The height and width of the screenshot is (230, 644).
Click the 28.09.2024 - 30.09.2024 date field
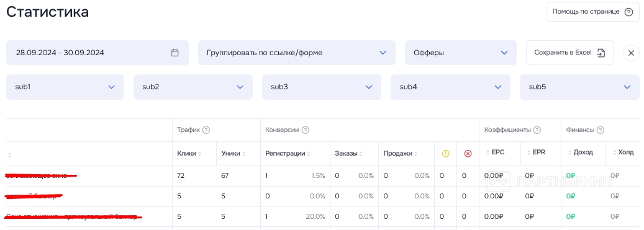(x=98, y=53)
